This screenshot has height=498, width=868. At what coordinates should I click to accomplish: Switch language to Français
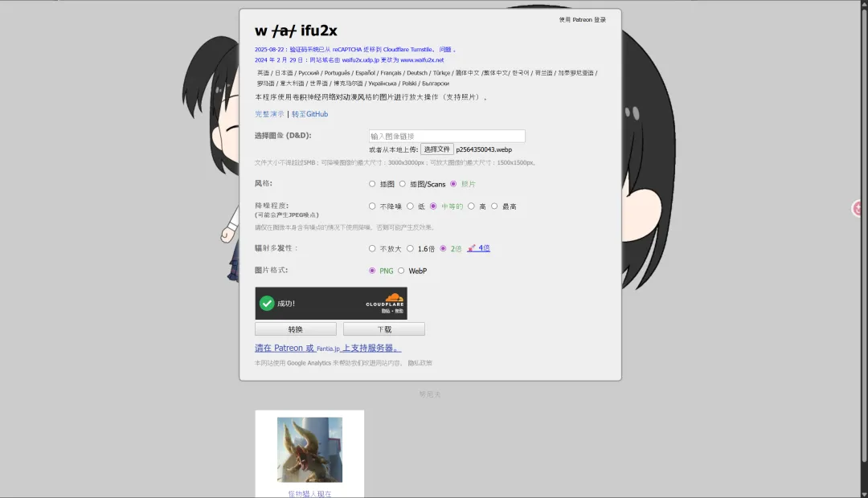tap(391, 72)
